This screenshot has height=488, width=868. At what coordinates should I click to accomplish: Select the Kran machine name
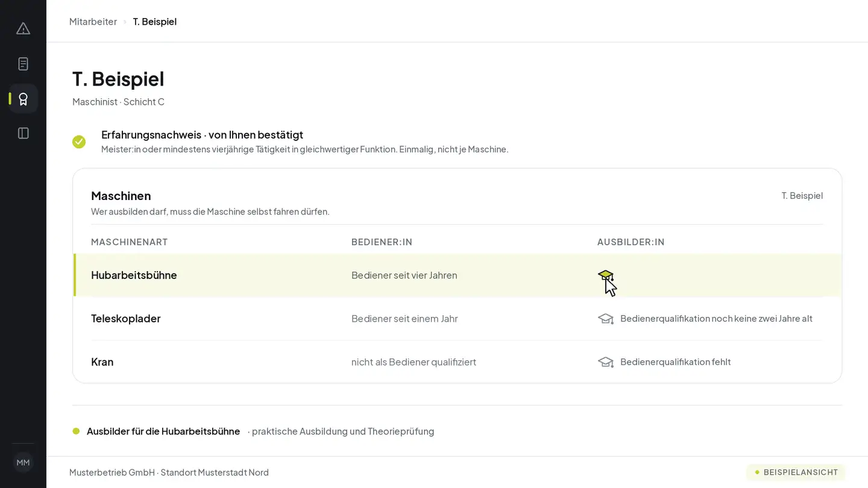pyautogui.click(x=102, y=362)
